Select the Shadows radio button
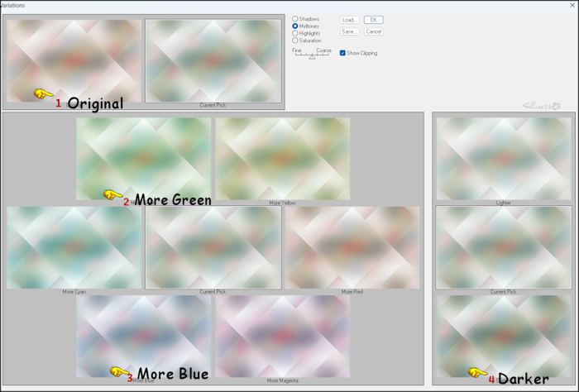The width and height of the screenshot is (579, 392). [x=295, y=19]
